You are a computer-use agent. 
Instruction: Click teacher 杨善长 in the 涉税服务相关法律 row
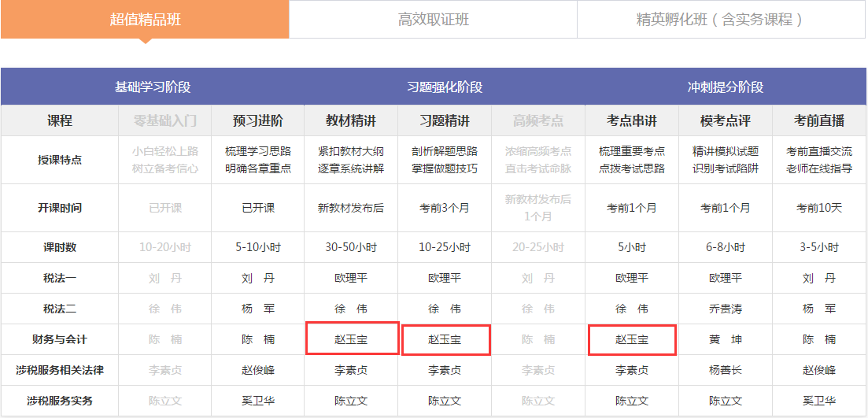click(725, 370)
